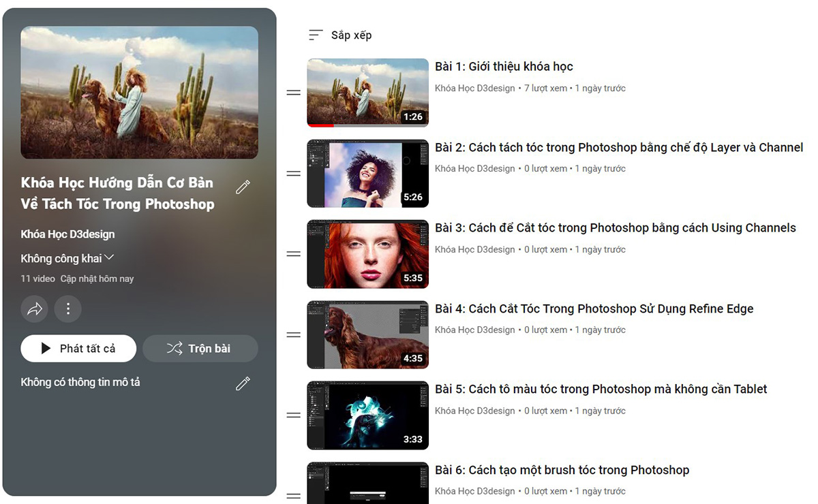Click Không có thông tin mô tả text
Image resolution: width=818 pixels, height=504 pixels.
[x=80, y=383]
